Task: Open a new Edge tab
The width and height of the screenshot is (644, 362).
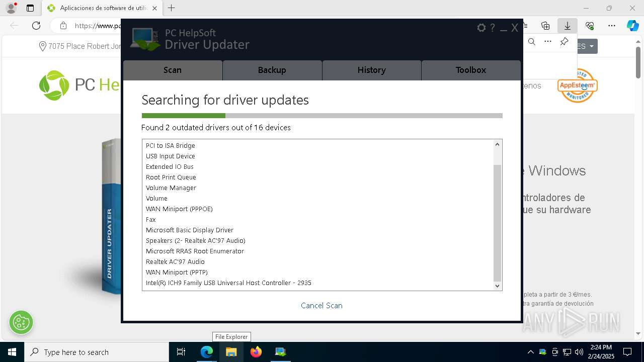Action: [172, 8]
